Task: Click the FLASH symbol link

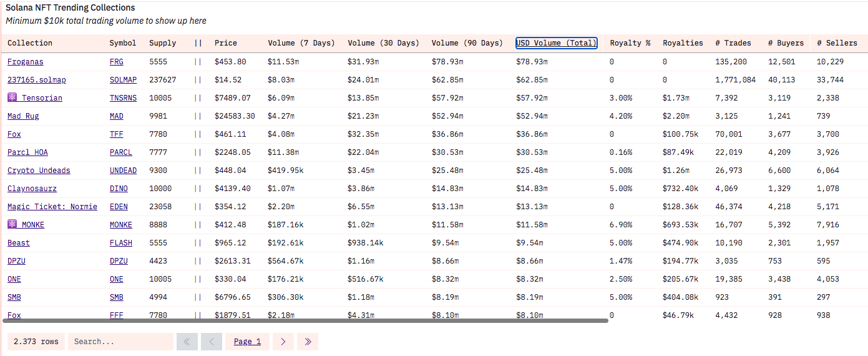Action: coord(120,243)
